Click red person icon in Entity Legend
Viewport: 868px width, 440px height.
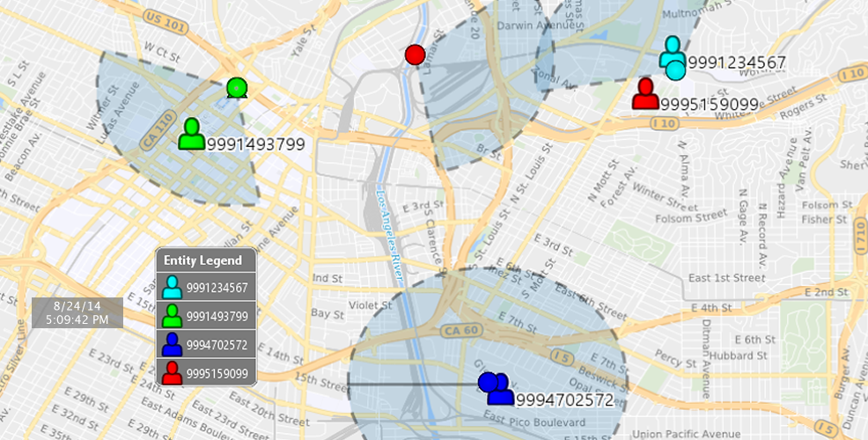[x=172, y=374]
